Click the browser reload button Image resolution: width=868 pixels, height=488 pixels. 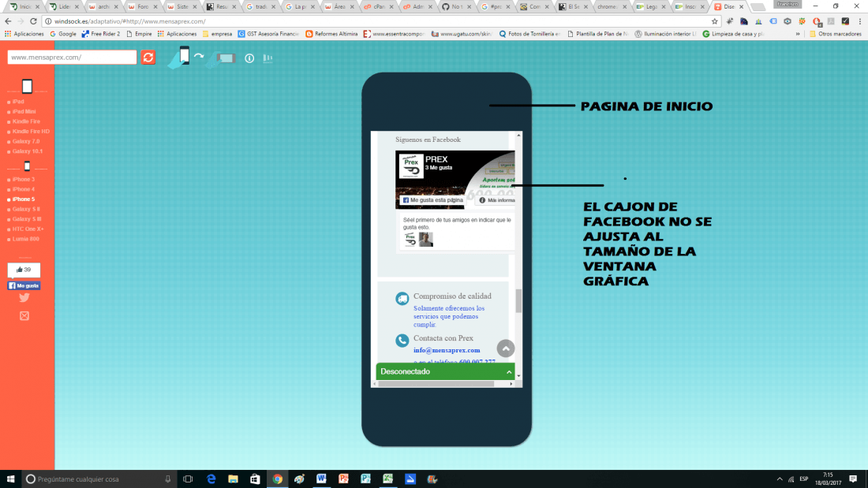click(33, 21)
